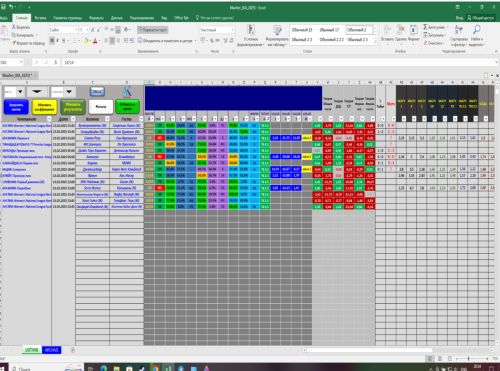Click the white Filter button
The height and width of the screenshot is (371, 500).
101,107
